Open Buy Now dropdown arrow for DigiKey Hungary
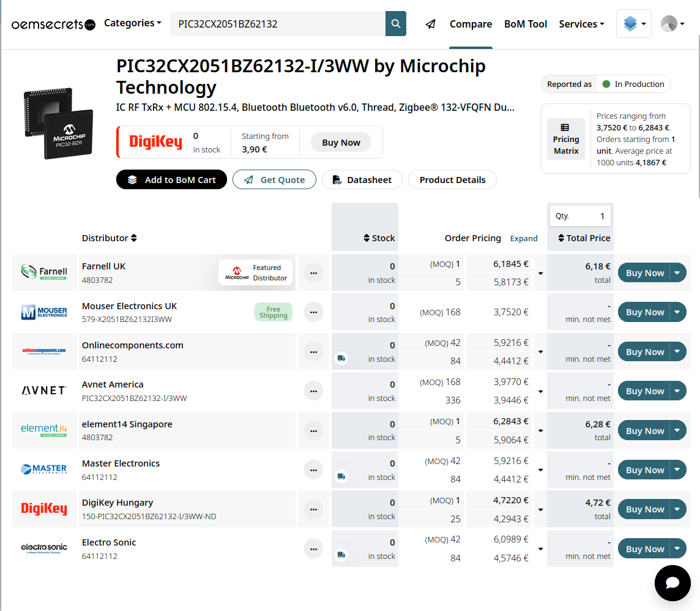 click(678, 509)
